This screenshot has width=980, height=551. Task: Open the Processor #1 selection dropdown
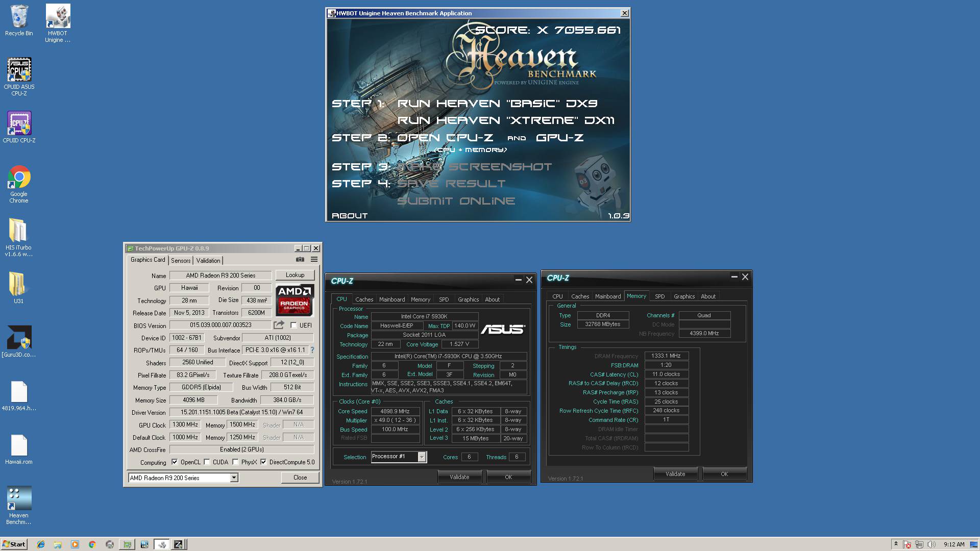399,457
